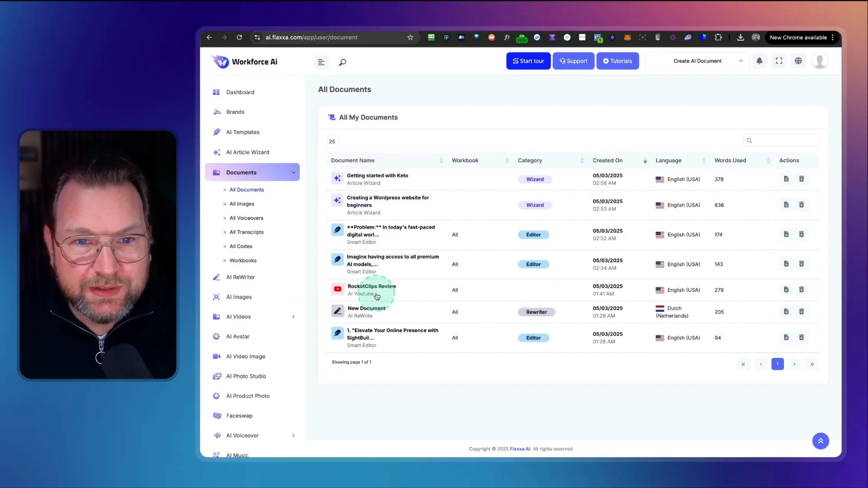Viewport: 868px width, 488px height.
Task: Go to page 1 in pagination
Action: [777, 364]
